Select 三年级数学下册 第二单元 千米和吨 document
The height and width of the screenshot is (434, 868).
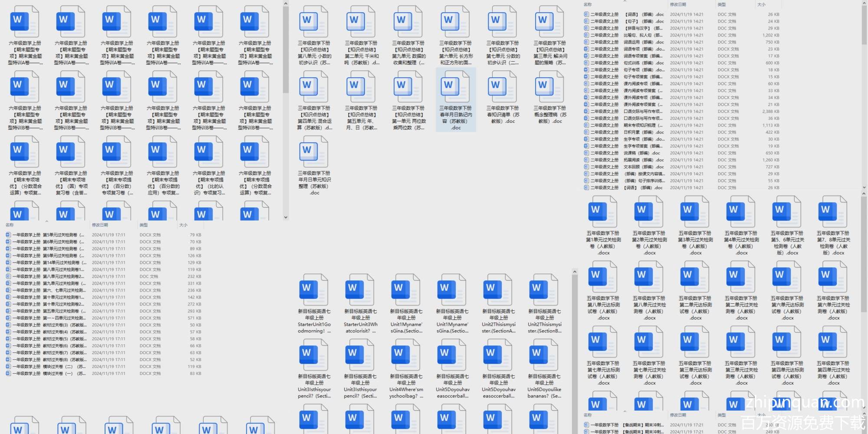(x=361, y=23)
